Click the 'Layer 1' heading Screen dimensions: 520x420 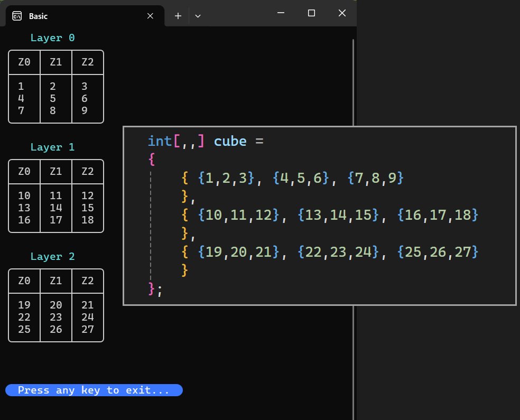pyautogui.click(x=53, y=147)
